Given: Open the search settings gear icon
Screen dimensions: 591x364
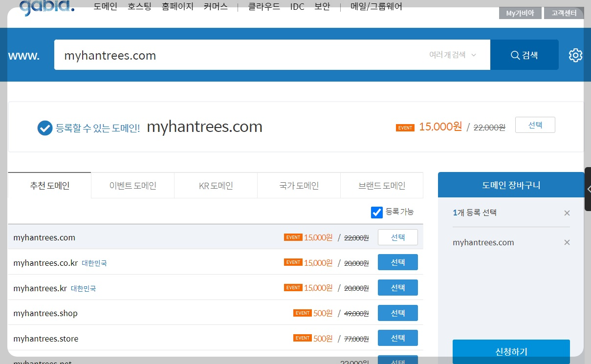Looking at the screenshot, I should (x=575, y=55).
